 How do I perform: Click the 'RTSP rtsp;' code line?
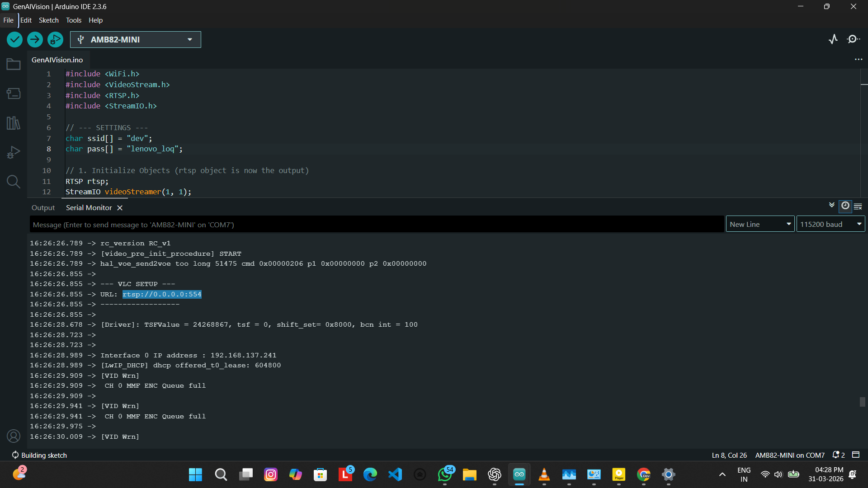pos(87,181)
